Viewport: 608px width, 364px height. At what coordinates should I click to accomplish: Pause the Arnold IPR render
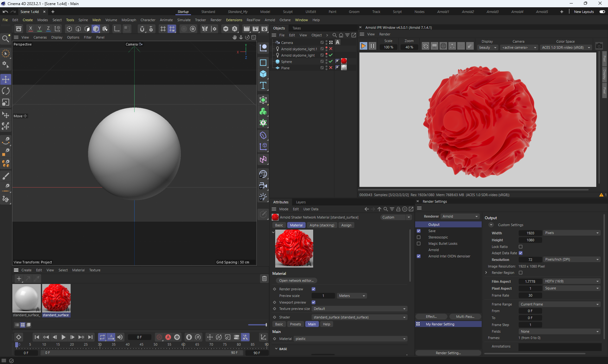point(372,46)
